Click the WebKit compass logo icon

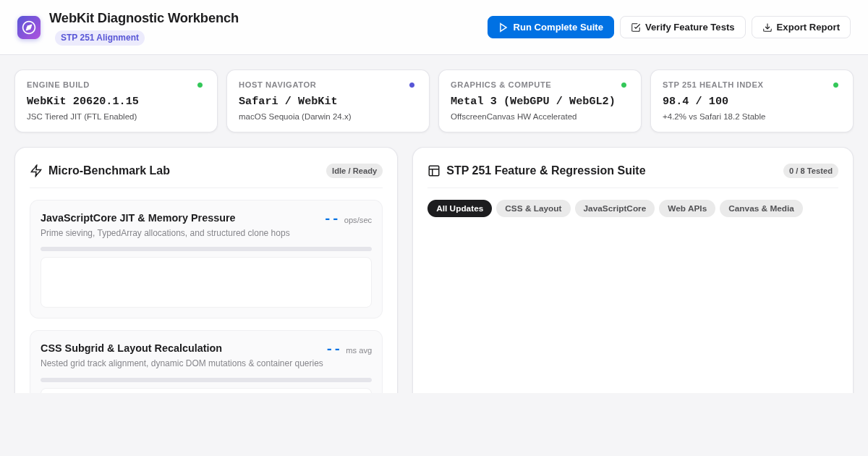29,28
